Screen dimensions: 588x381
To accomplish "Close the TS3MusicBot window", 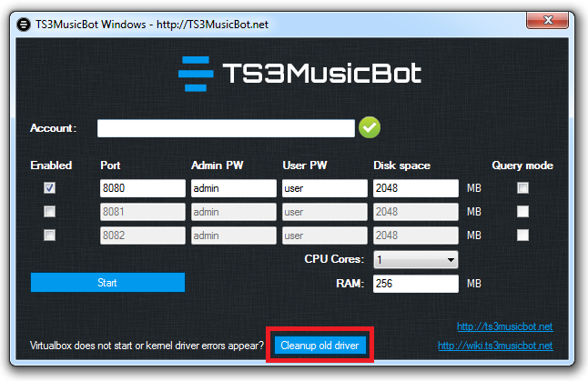I will pyautogui.click(x=548, y=20).
